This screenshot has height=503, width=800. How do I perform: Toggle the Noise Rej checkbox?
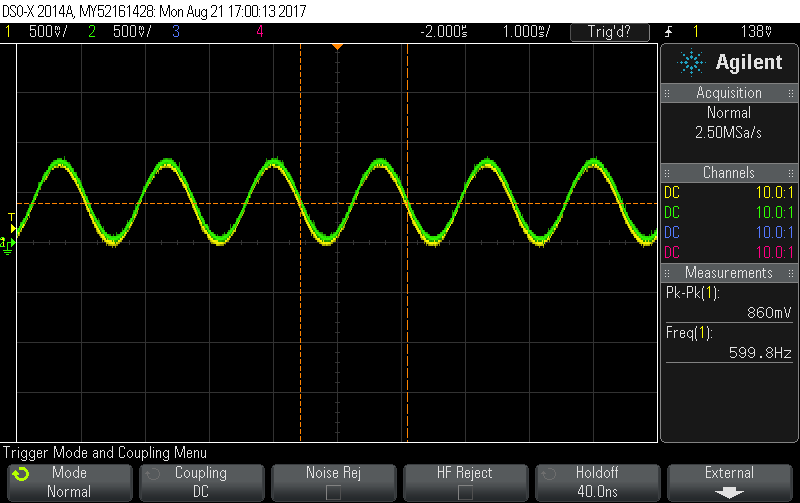(333, 492)
